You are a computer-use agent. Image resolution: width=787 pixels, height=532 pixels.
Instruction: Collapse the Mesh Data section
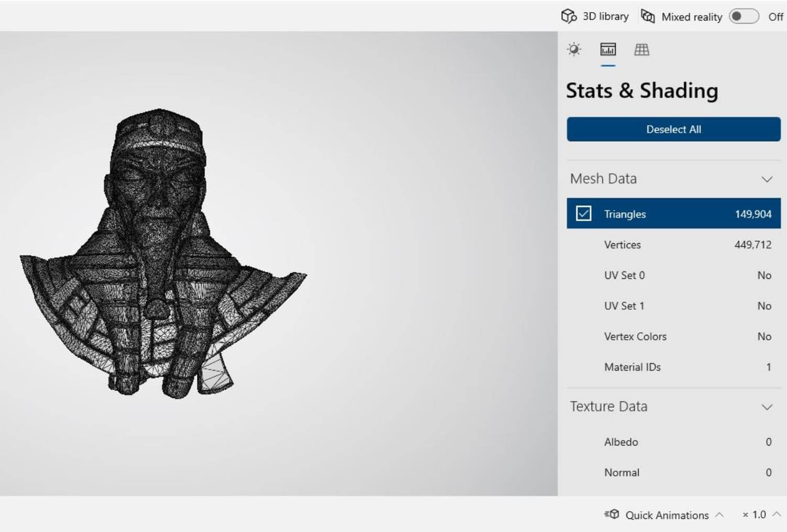pyautogui.click(x=767, y=179)
